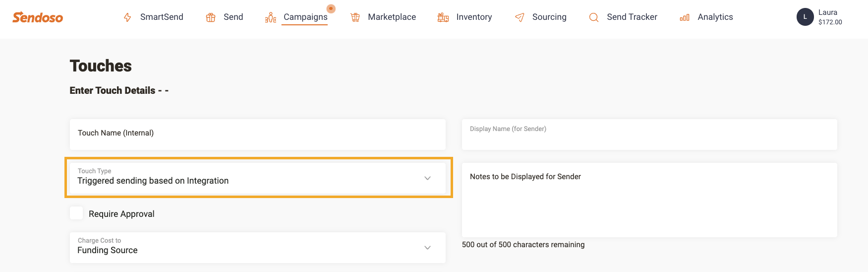The image size is (868, 272).
Task: Click the $172.00 balance amount
Action: click(830, 22)
